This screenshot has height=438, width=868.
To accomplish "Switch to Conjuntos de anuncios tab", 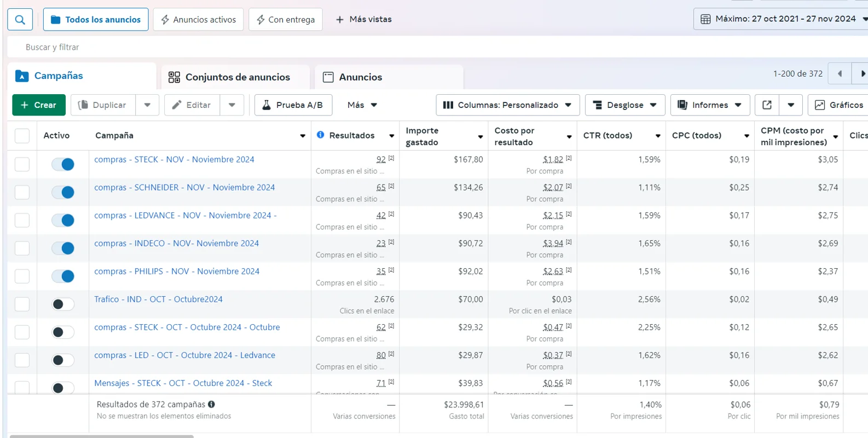I will click(x=229, y=77).
